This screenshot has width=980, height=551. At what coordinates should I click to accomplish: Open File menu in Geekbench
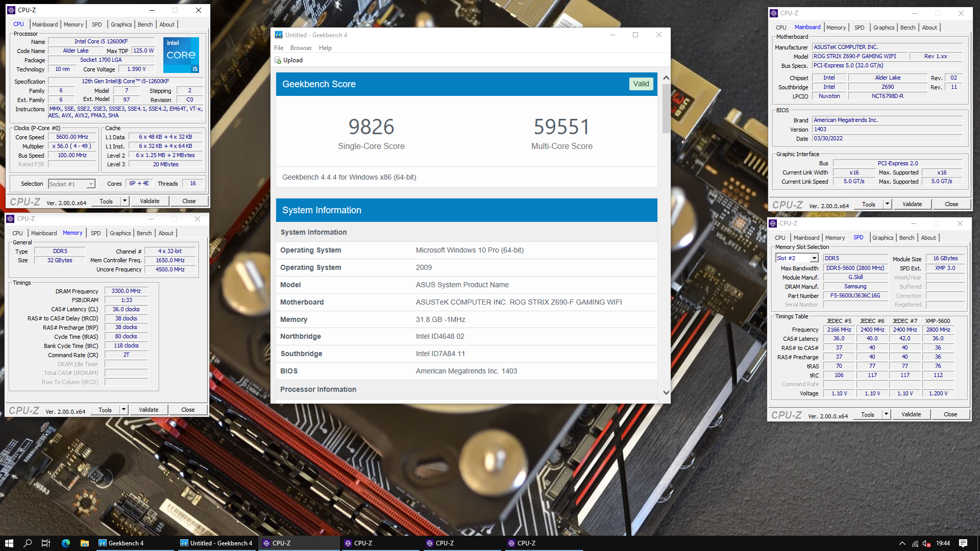(x=279, y=48)
